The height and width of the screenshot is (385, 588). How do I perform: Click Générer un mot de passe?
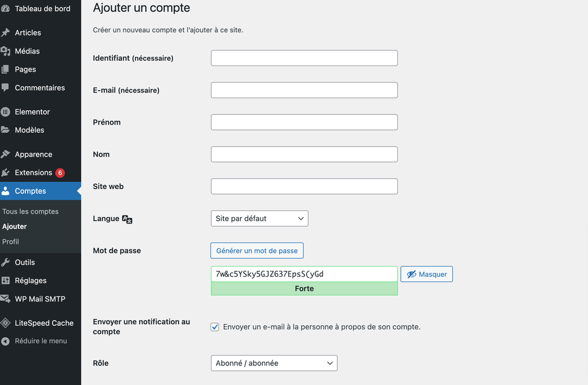pyautogui.click(x=257, y=251)
